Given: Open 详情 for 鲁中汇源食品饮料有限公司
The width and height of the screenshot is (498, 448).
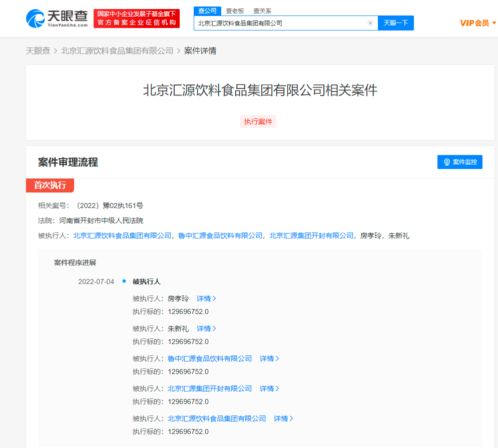Looking at the screenshot, I should click(269, 358).
